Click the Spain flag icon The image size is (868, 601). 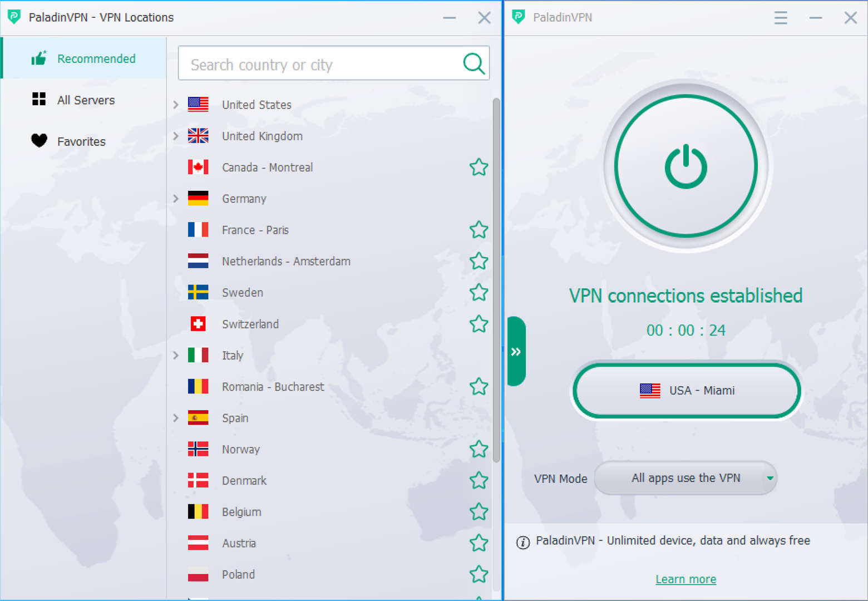click(x=198, y=418)
